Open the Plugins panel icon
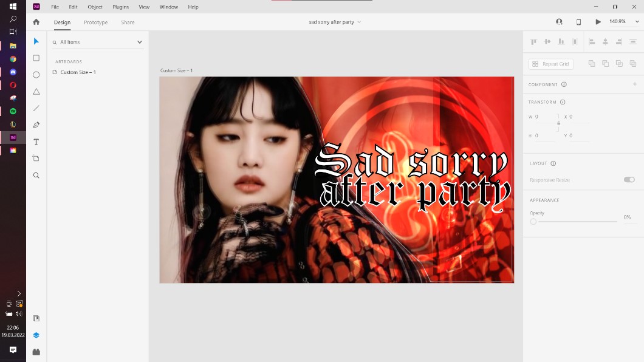The height and width of the screenshot is (362, 644). (36, 352)
